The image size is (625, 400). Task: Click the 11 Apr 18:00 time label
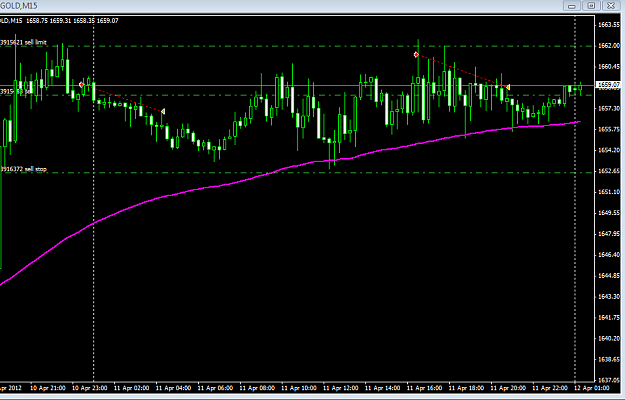pyautogui.click(x=466, y=388)
